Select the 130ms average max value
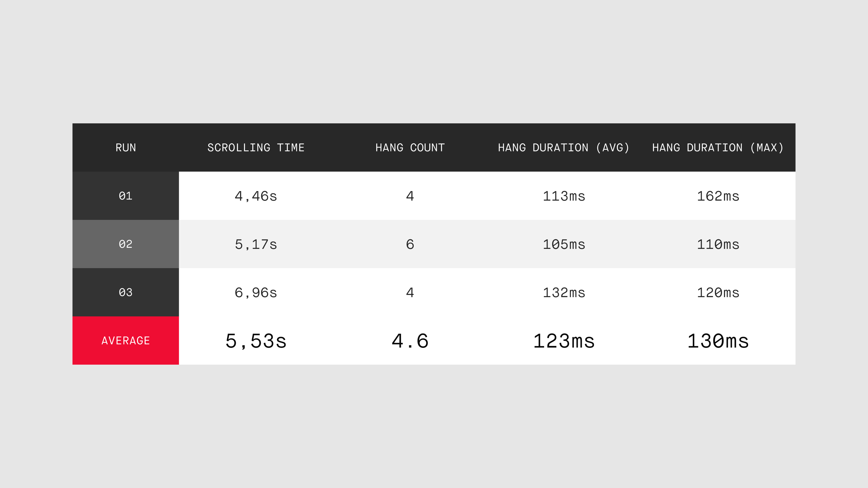This screenshot has width=868, height=488. pyautogui.click(x=718, y=341)
